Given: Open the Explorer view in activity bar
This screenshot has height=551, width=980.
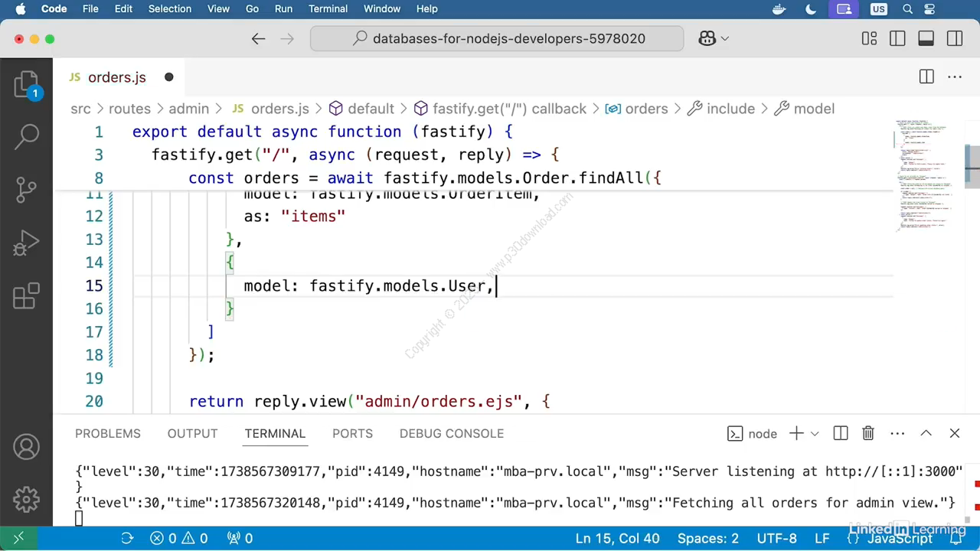Looking at the screenshot, I should coord(26,85).
